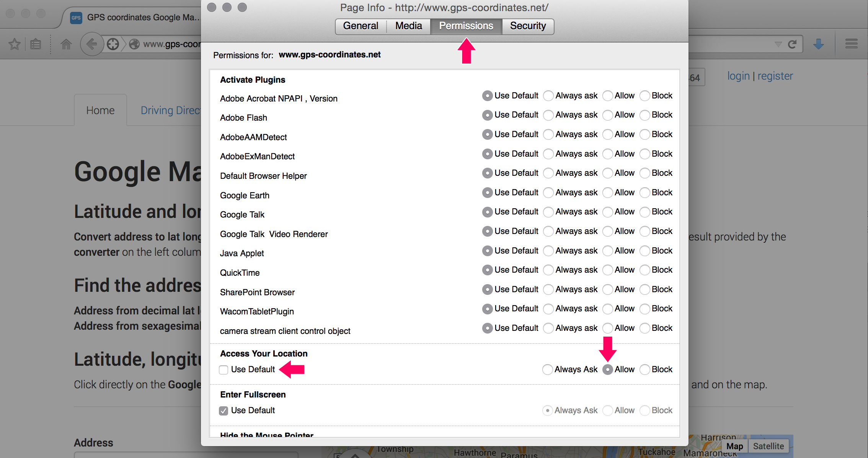Select Always Ask for Adobe Flash

(549, 117)
